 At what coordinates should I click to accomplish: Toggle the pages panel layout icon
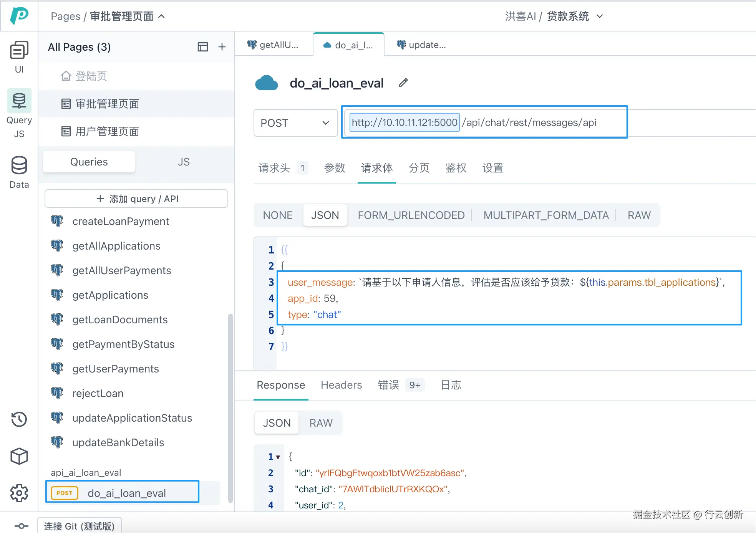[202, 47]
